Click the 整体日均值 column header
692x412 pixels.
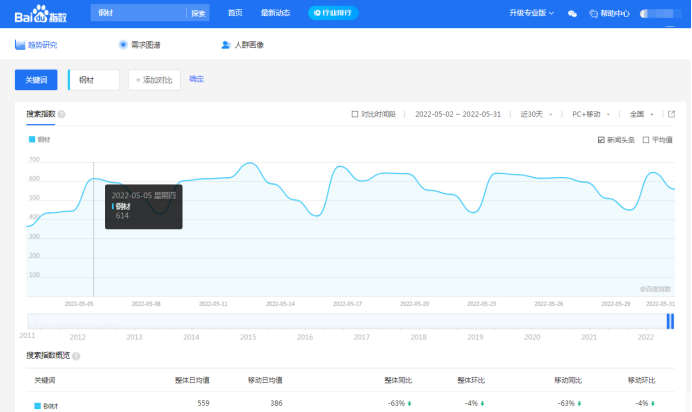[x=192, y=380]
